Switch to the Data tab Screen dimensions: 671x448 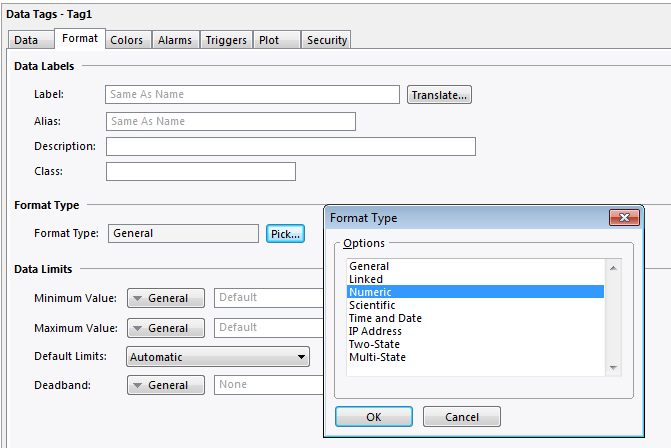[31, 40]
